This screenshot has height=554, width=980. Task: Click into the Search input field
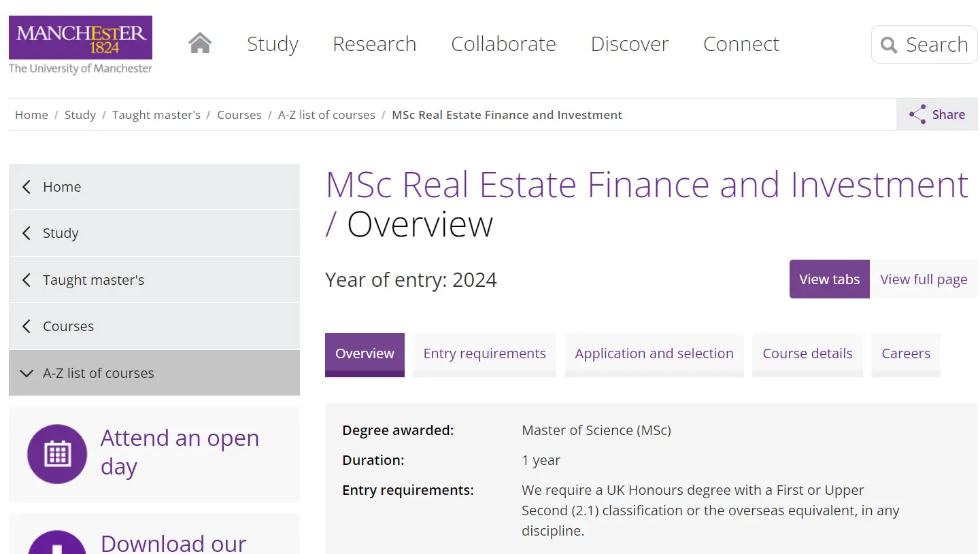point(937,45)
